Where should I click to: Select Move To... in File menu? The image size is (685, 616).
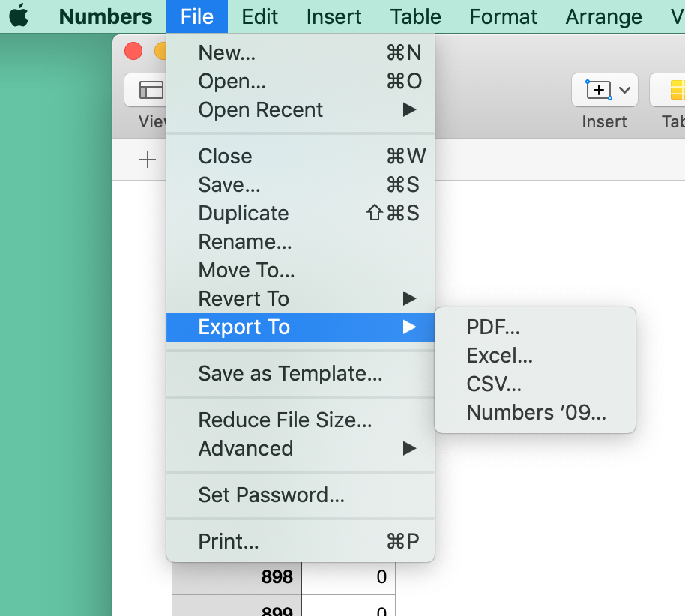coord(301,270)
